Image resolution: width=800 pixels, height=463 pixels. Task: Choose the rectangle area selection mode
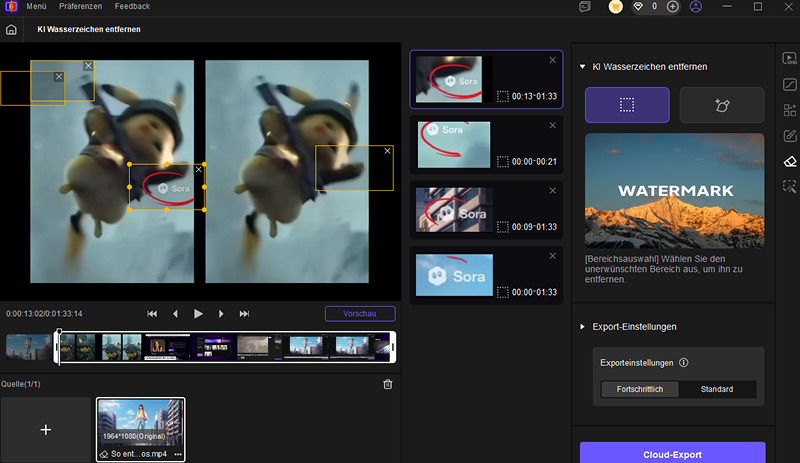(x=627, y=104)
